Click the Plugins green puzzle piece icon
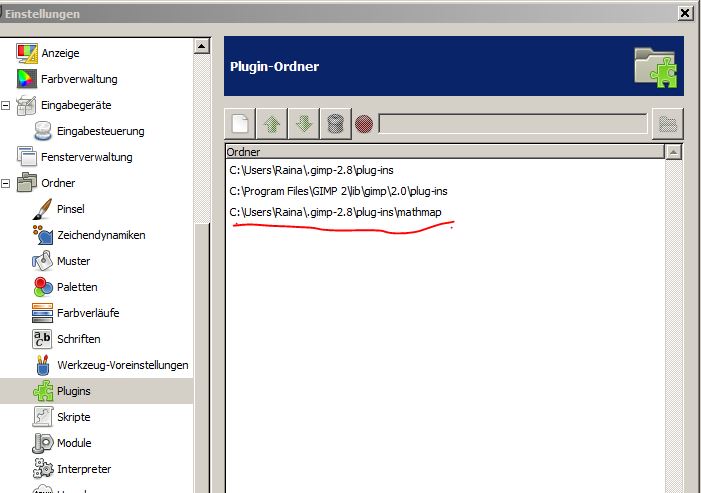Screen dimensions: 701x493 click(x=43, y=391)
